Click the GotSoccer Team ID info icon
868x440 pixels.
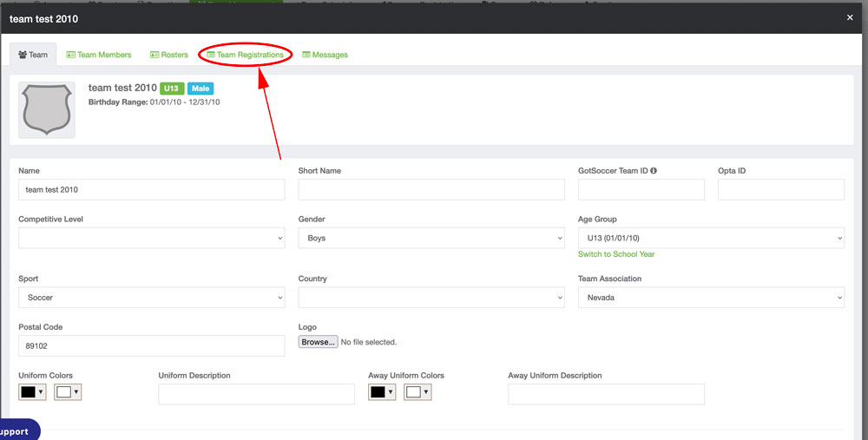point(653,171)
